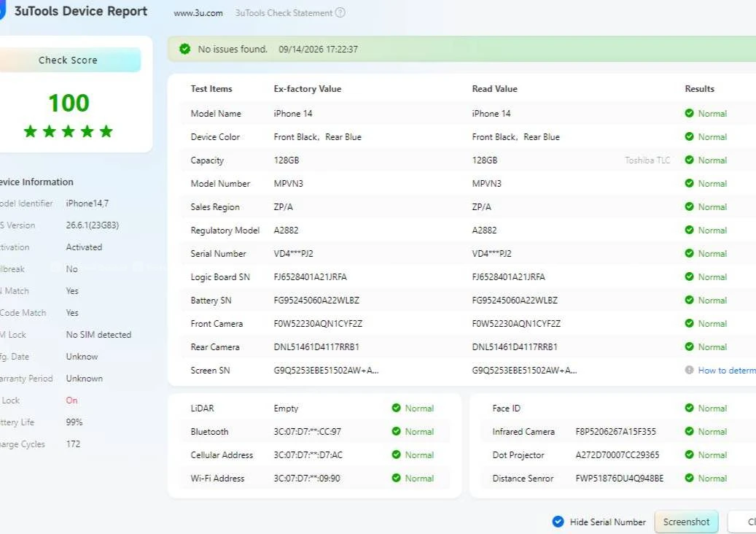Click Normal check icon in Regulatory Model row
Screen dimensions: 756x534
click(689, 230)
